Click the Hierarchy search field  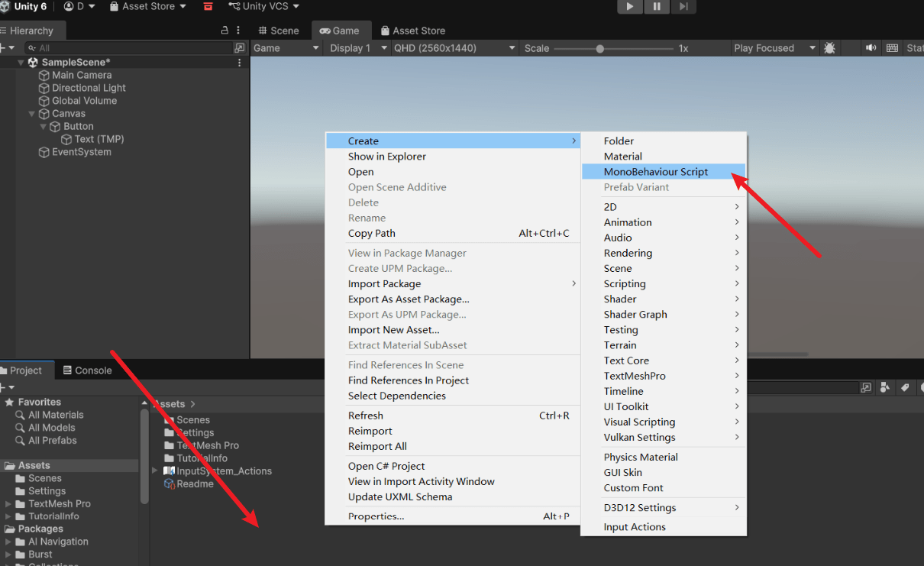tap(130, 47)
